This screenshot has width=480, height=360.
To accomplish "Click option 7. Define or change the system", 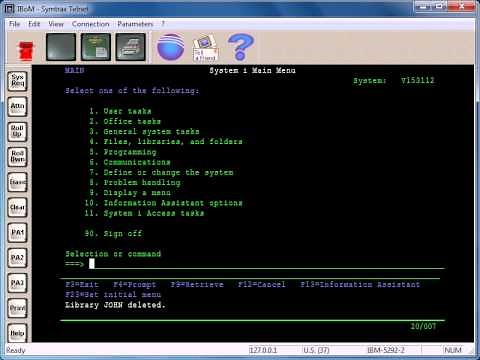I will point(161,172).
